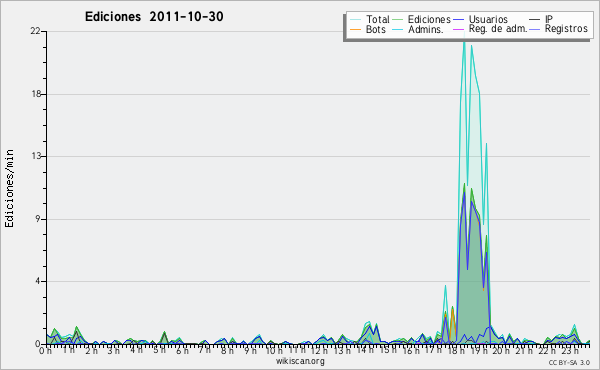Click the y-axis label 'Ediciones/min'
The image size is (600, 370).
9,188
